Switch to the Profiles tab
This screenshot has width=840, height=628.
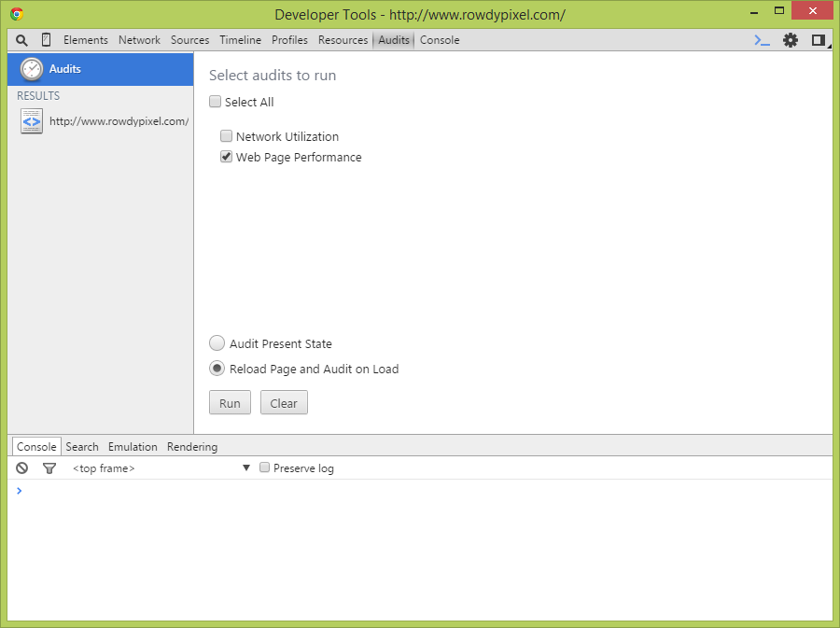[x=290, y=40]
